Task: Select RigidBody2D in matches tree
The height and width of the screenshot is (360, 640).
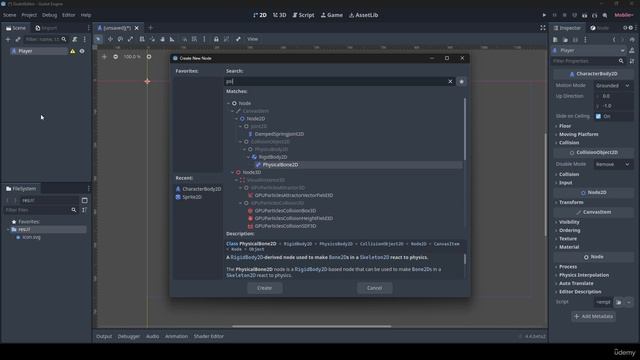Action: pos(273,157)
